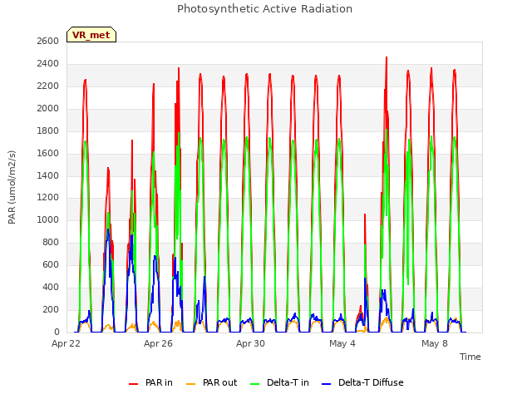Image resolution: width=532 pixels, height=399 pixels.
Task: Click the 2000 y-axis tick label
Action: point(48,108)
